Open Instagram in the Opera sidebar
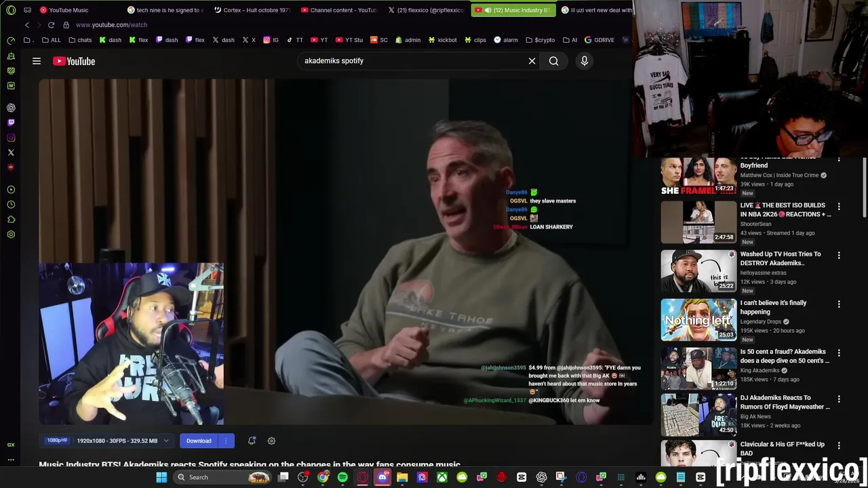Screen dimensions: 868x488 pos(11,138)
